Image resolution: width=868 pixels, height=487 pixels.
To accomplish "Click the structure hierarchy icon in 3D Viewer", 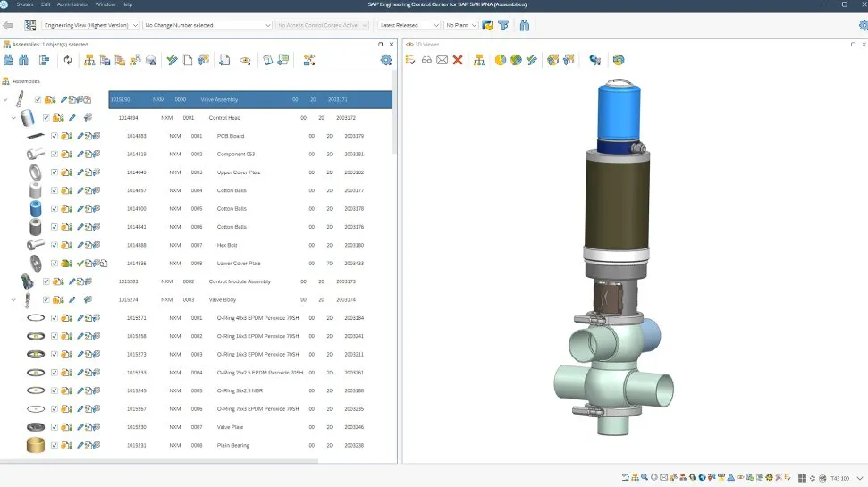I will click(479, 60).
